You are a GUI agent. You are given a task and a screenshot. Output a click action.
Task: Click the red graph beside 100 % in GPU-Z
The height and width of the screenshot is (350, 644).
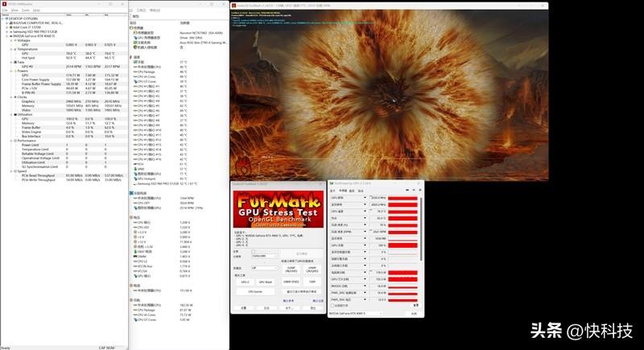[x=403, y=245]
